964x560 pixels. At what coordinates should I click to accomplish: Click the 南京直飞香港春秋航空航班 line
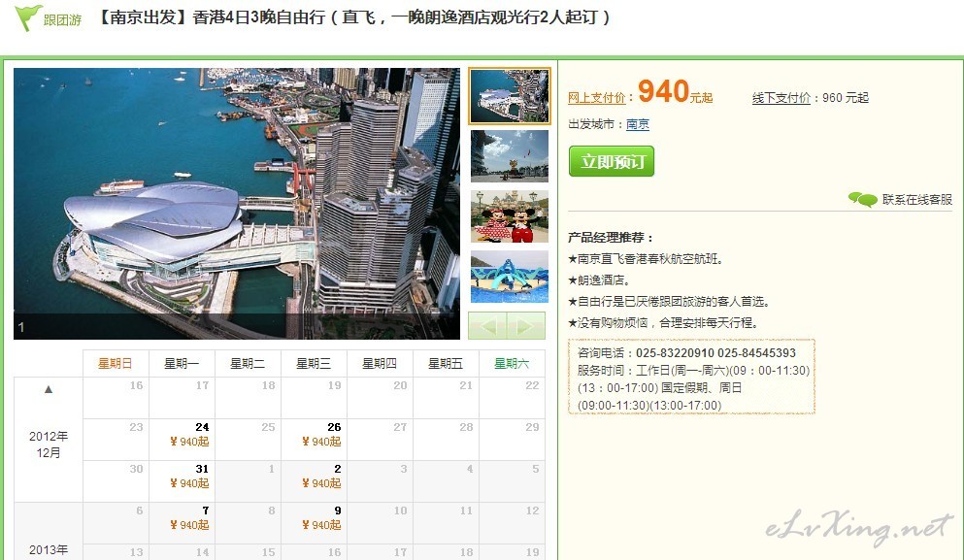point(646,259)
